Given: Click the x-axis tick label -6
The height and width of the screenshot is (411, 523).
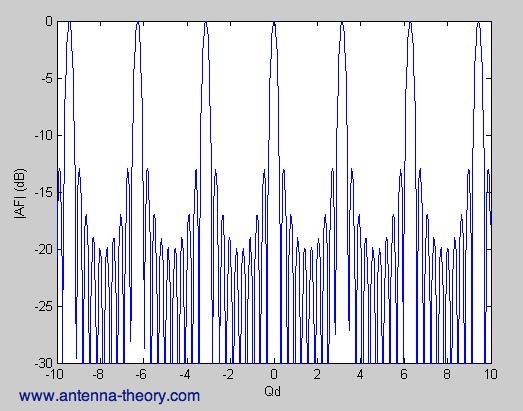Looking at the screenshot, I should coord(141,374).
